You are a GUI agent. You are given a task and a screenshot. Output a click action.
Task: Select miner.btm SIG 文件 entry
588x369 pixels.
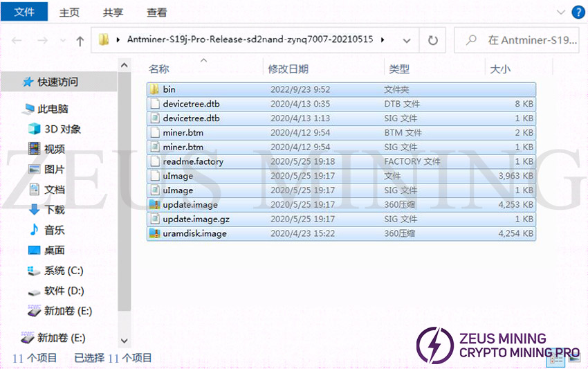[x=341, y=147]
